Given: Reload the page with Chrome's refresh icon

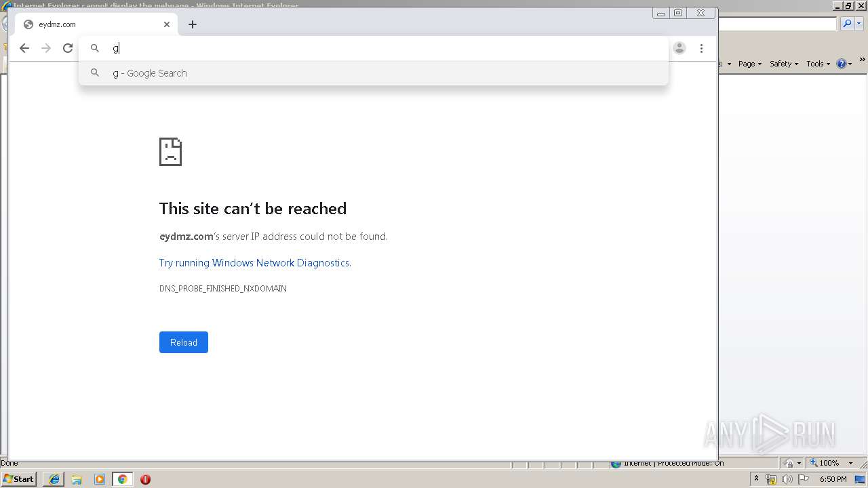Looking at the screenshot, I should point(68,48).
